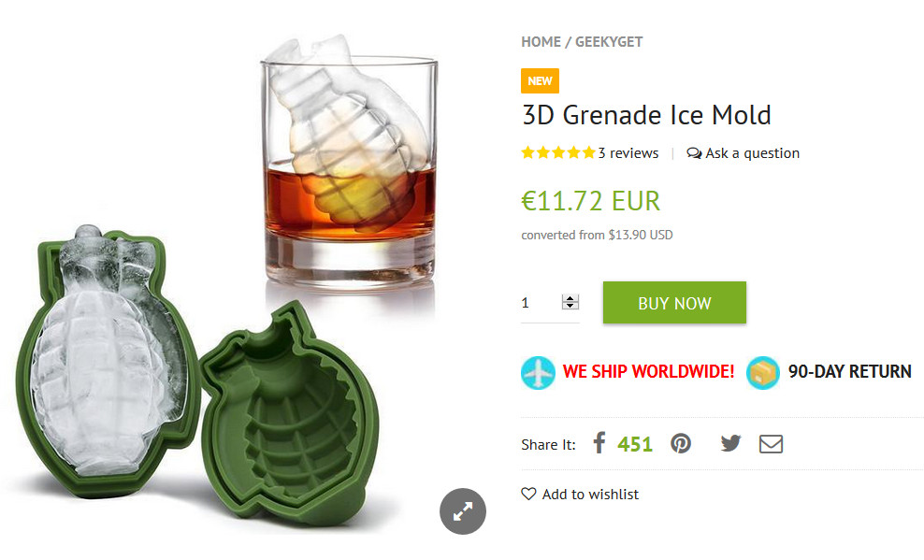The image size is (924, 560).
Task: Click the NEW product badge
Action: [x=540, y=80]
